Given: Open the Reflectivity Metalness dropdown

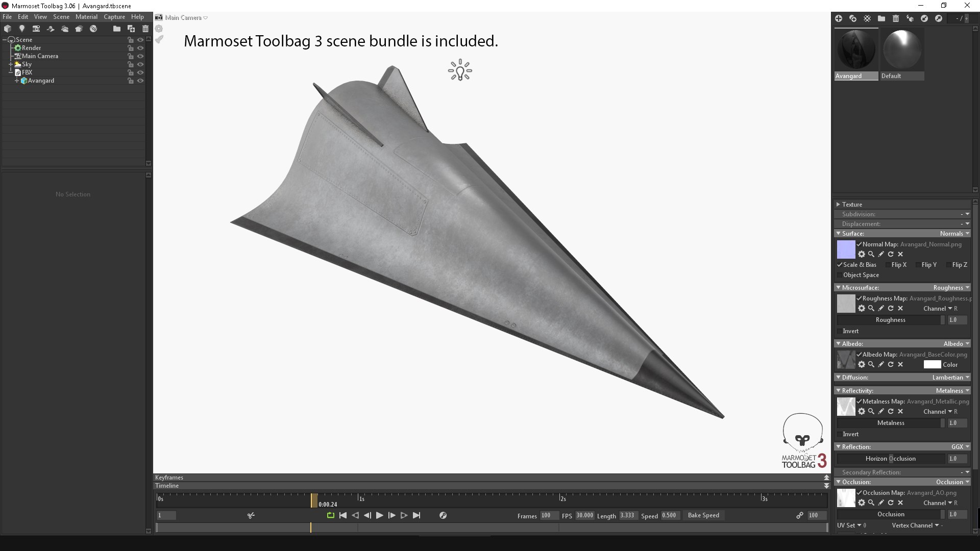Looking at the screenshot, I should (952, 391).
